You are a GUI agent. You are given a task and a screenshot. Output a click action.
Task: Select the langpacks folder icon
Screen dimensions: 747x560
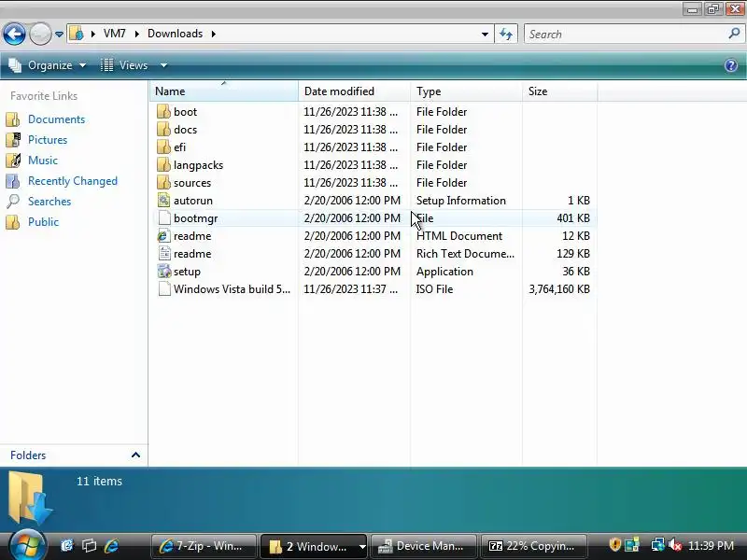click(164, 165)
